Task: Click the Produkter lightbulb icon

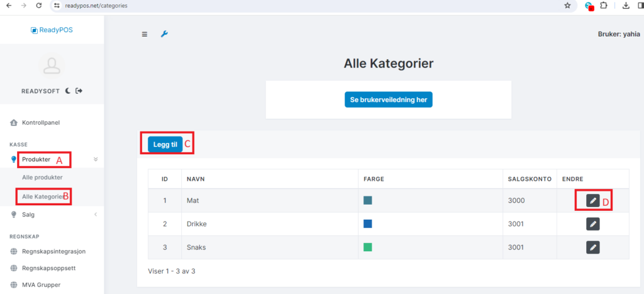Action: click(x=14, y=159)
